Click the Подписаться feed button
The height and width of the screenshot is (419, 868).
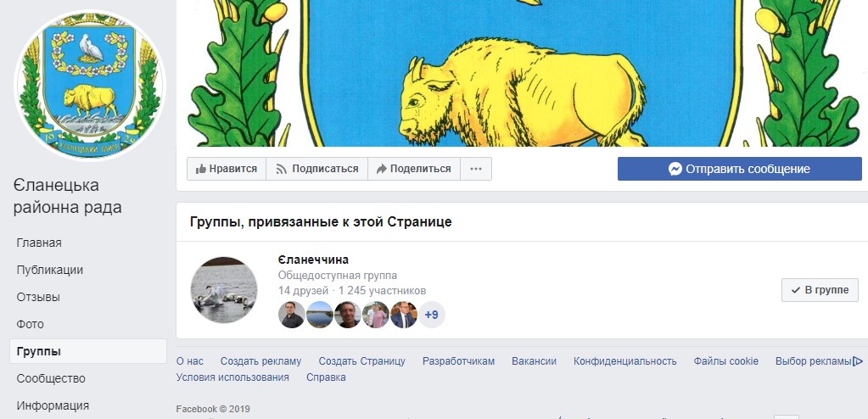tap(317, 169)
